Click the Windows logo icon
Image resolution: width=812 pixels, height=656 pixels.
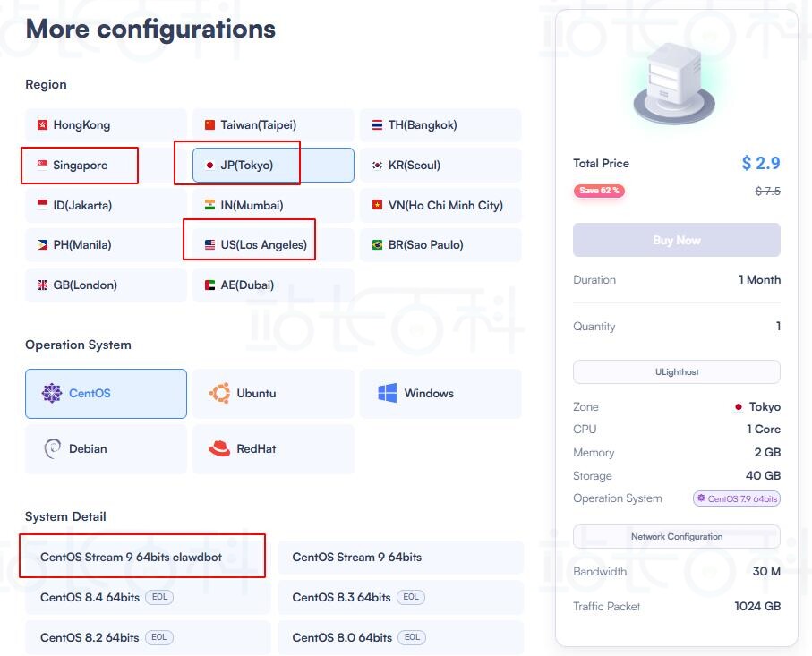[x=388, y=393]
